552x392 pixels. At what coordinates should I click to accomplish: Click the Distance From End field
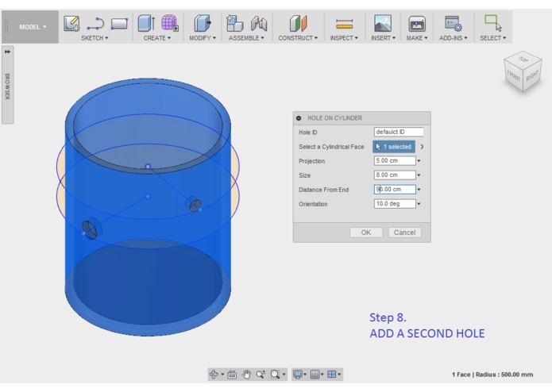click(x=395, y=190)
